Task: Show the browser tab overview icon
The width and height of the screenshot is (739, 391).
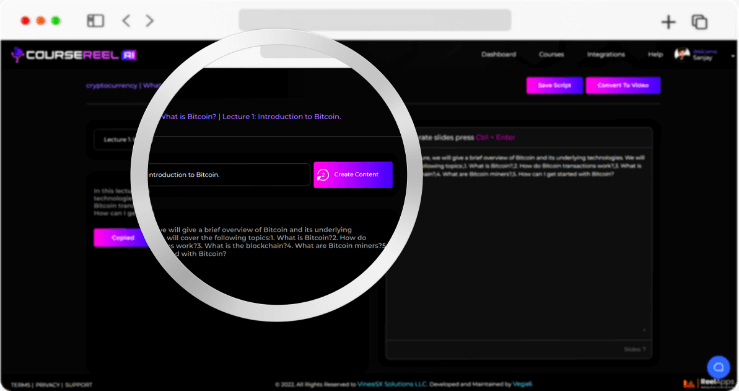Action: [699, 22]
